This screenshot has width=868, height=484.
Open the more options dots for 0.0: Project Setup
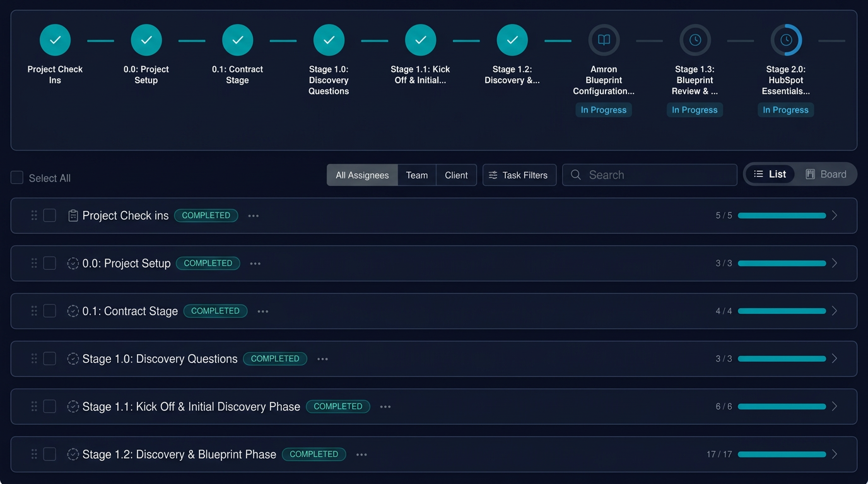coord(255,263)
